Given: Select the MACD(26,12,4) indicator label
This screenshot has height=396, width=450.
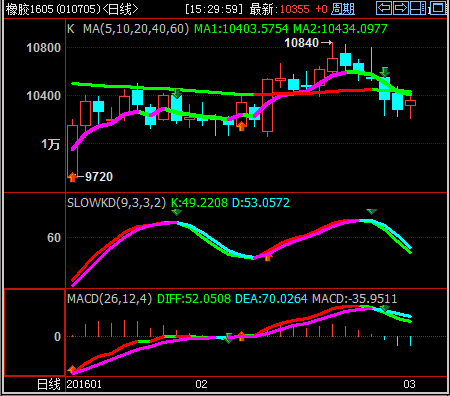Looking at the screenshot, I should [x=110, y=298].
